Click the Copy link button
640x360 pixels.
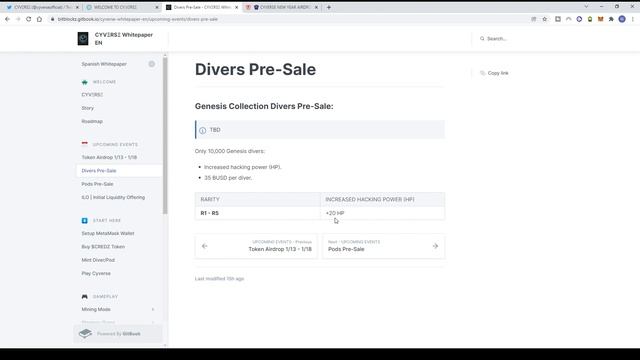click(x=494, y=73)
